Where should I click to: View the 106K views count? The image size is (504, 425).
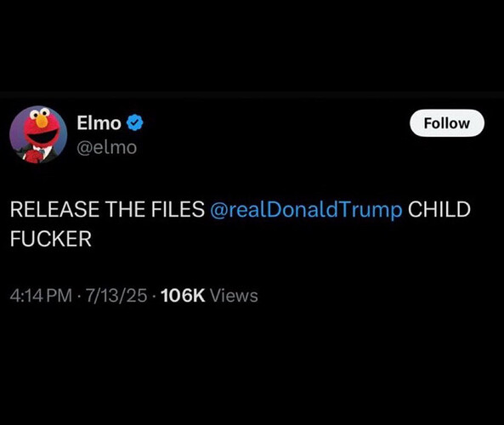[x=183, y=296]
